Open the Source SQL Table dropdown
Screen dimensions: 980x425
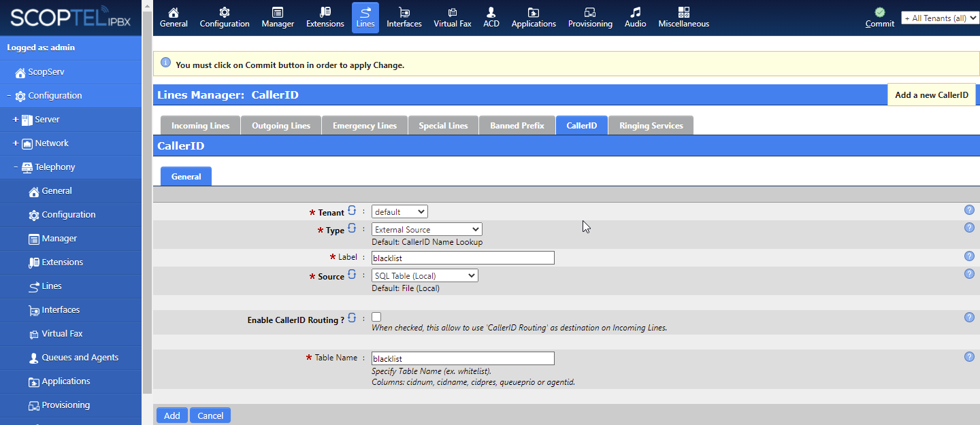[x=425, y=276]
